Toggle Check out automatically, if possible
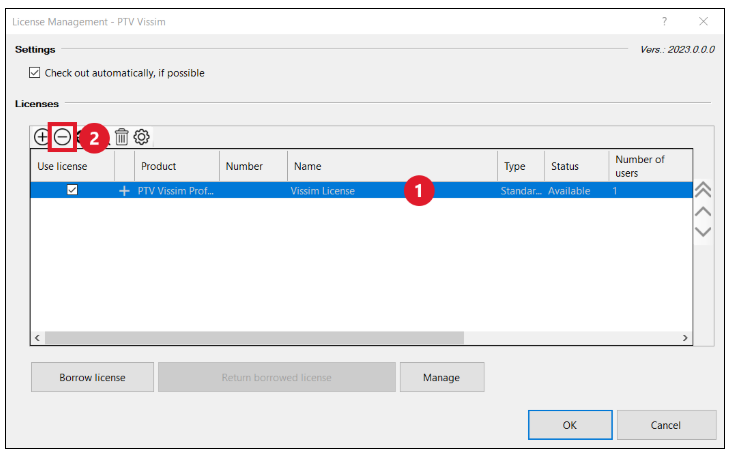Image resolution: width=733 pixels, height=455 pixels. click(x=34, y=73)
